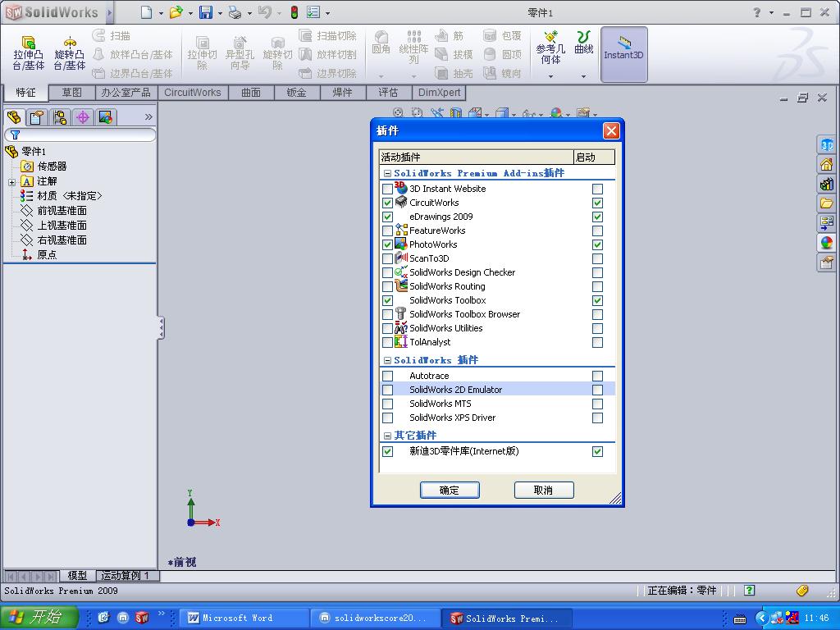Enable the 3D Instant Website active checkbox

tap(388, 189)
